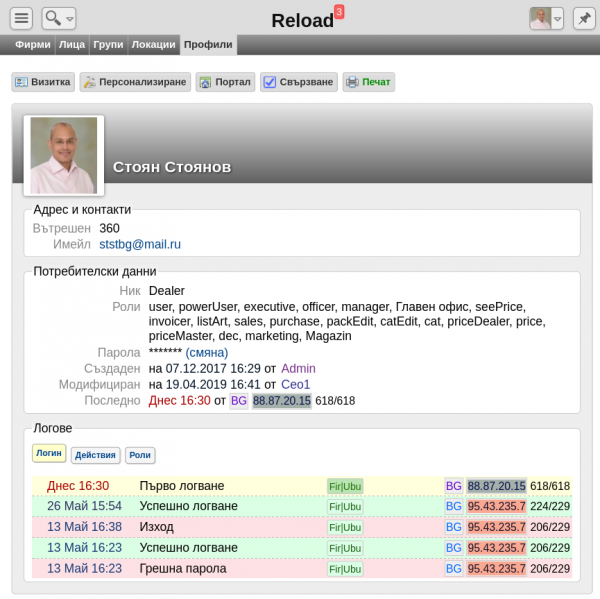Click the Свързване checkbox button
The width and height of the screenshot is (600, 599).
[298, 82]
